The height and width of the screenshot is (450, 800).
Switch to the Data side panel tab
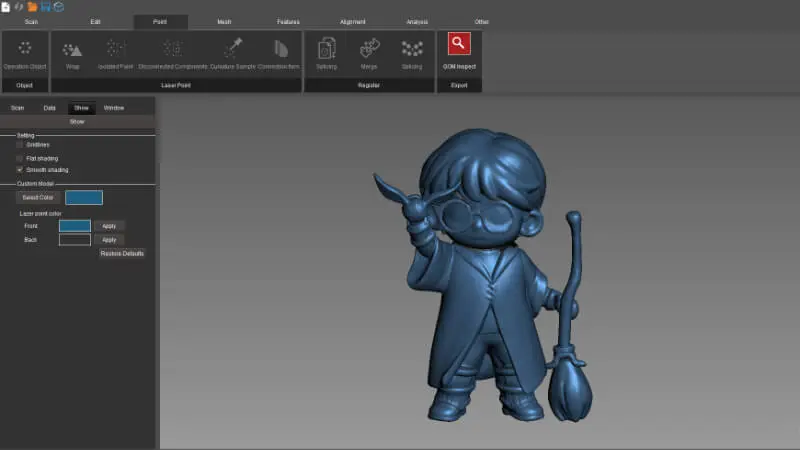click(x=49, y=108)
